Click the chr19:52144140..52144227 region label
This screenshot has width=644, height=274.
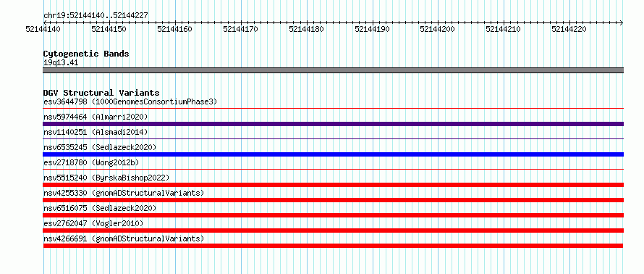pyautogui.click(x=96, y=16)
